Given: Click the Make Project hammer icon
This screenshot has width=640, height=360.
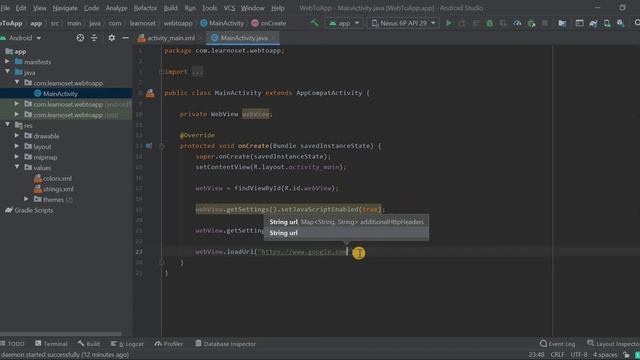Looking at the screenshot, I should [314, 23].
